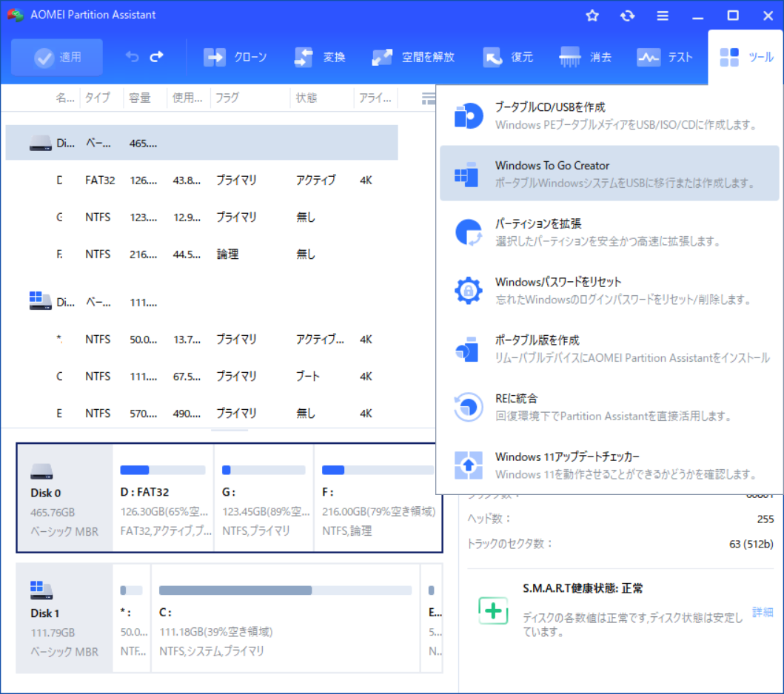Select the クローン (Clone) tool icon
Image resolution: width=784 pixels, height=694 pixels.
215,56
